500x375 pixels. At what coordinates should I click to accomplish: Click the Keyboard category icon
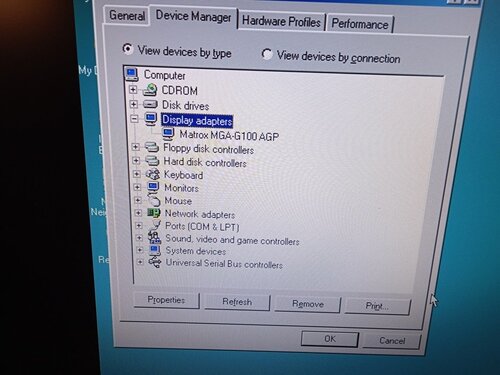click(x=153, y=174)
